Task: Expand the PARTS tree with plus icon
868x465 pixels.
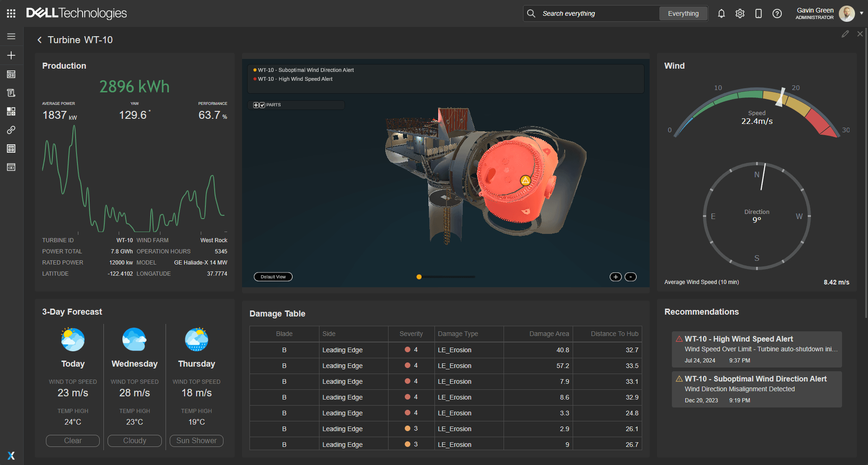Action: (x=256, y=105)
